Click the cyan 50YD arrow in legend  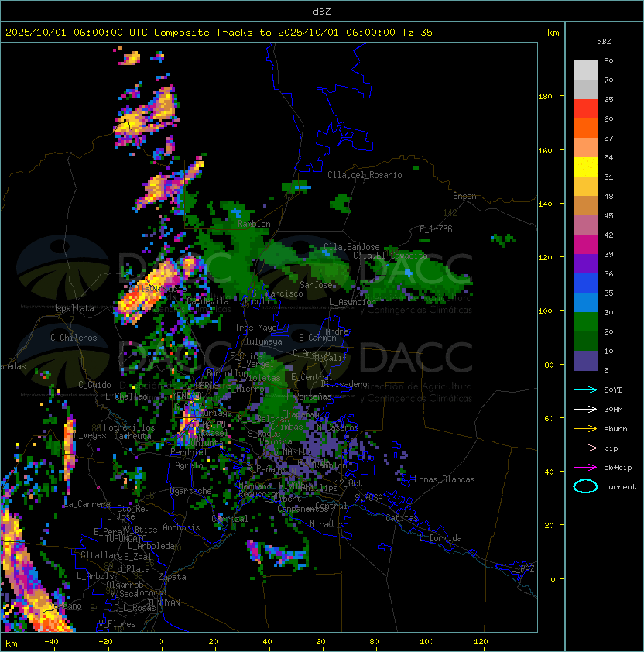pyautogui.click(x=585, y=389)
